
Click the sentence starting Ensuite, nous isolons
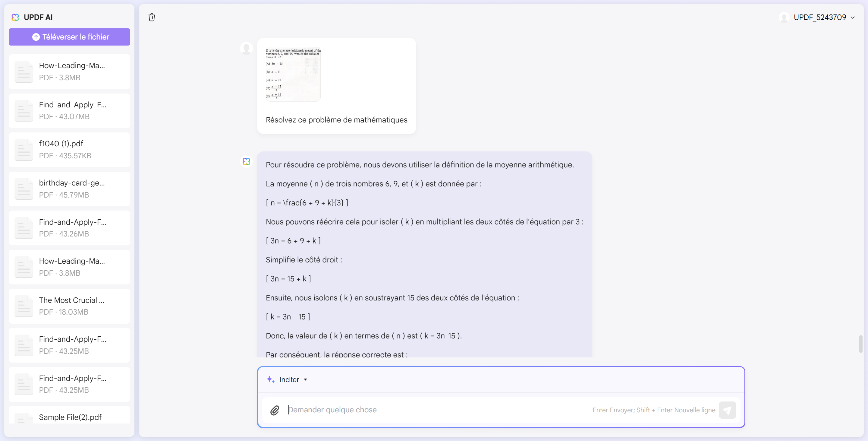click(x=392, y=298)
